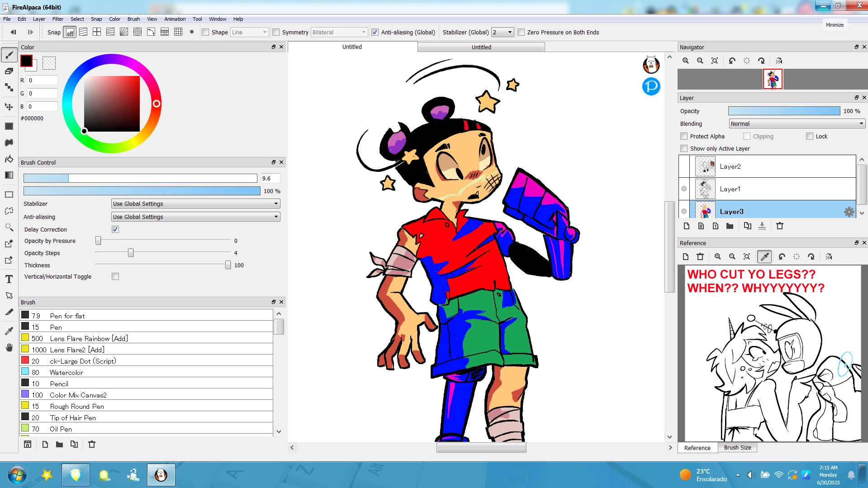Select the Watercolor brush

coord(147,372)
